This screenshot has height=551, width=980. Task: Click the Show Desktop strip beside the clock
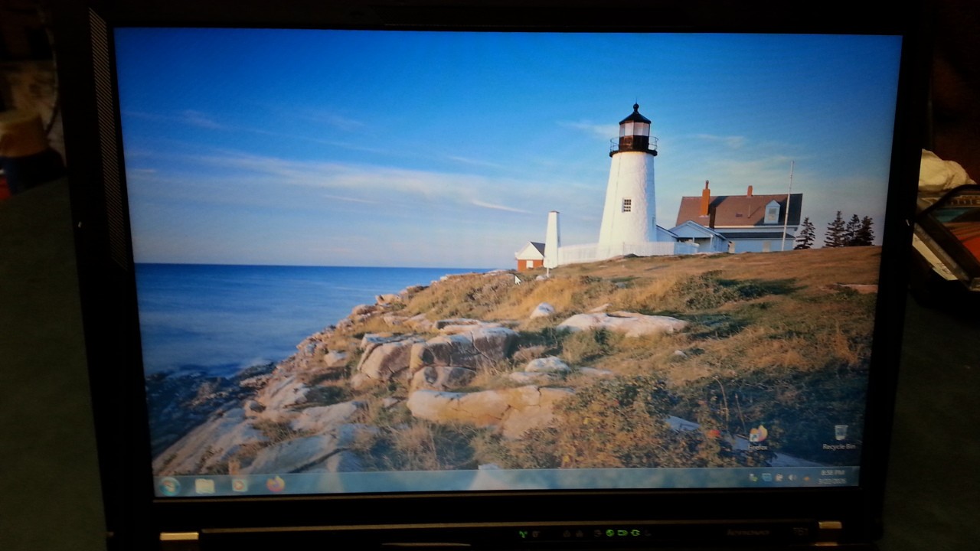tap(854, 476)
